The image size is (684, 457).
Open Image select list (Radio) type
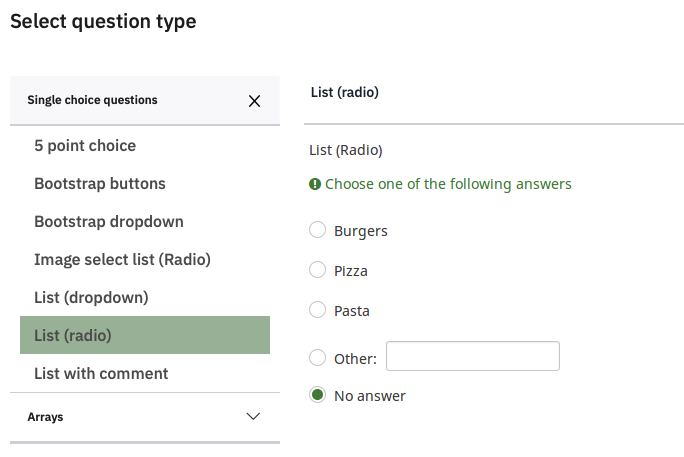pos(122,260)
